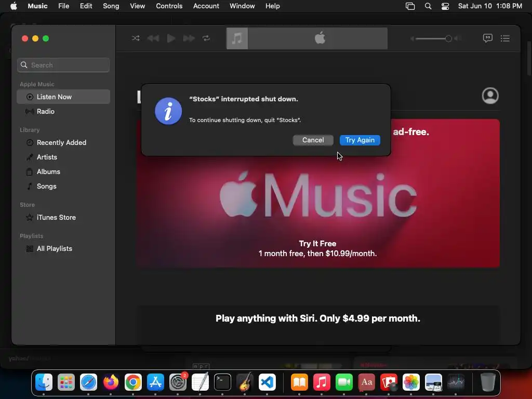This screenshot has width=532, height=399.
Task: Open Terminal from the Dock
Action: (222, 382)
